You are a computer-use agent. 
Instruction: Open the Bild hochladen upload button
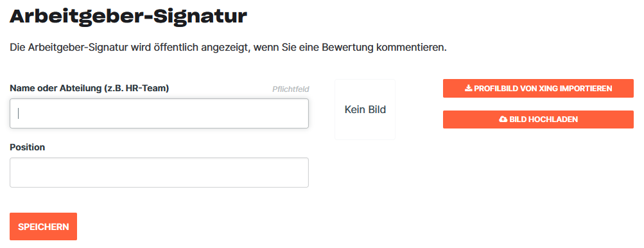(x=538, y=120)
